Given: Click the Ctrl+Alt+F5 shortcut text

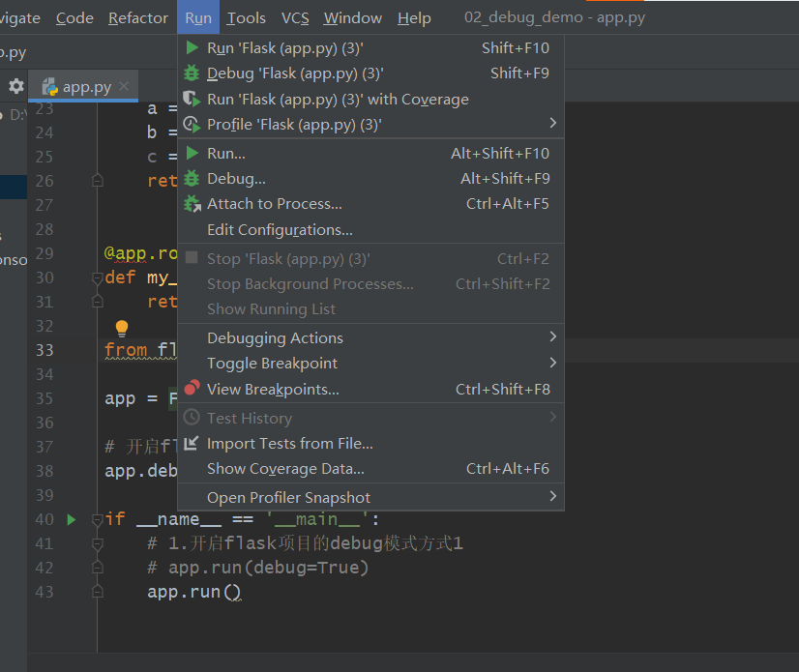Looking at the screenshot, I should tap(508, 204).
